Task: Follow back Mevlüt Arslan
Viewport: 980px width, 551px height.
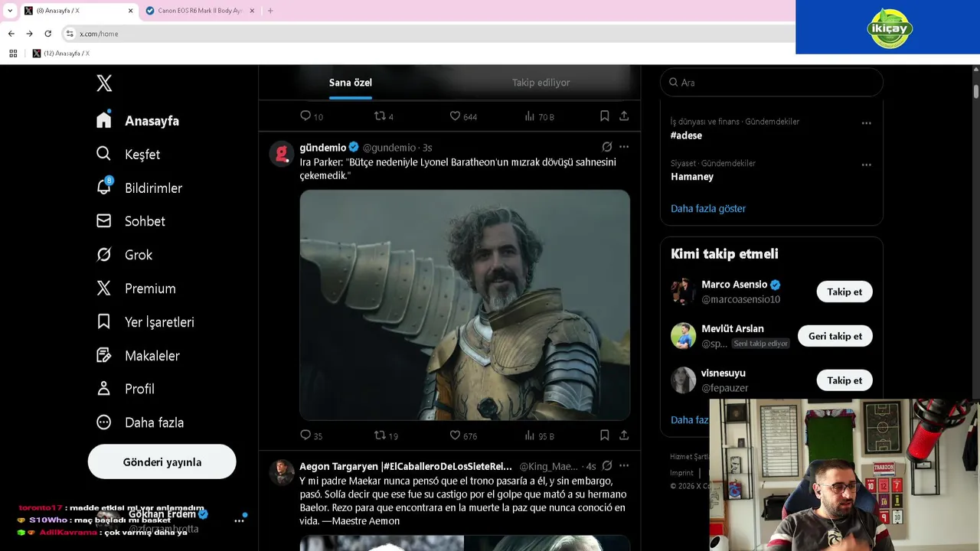Action: click(x=835, y=336)
